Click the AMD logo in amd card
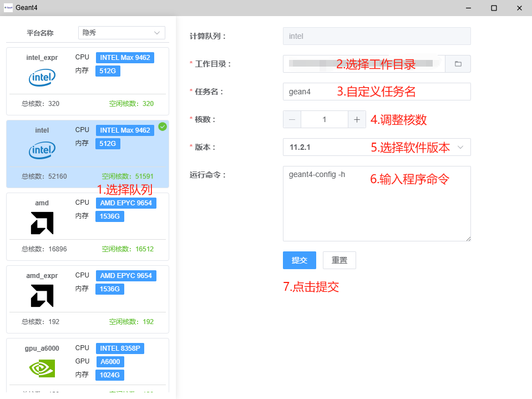 coord(42,223)
